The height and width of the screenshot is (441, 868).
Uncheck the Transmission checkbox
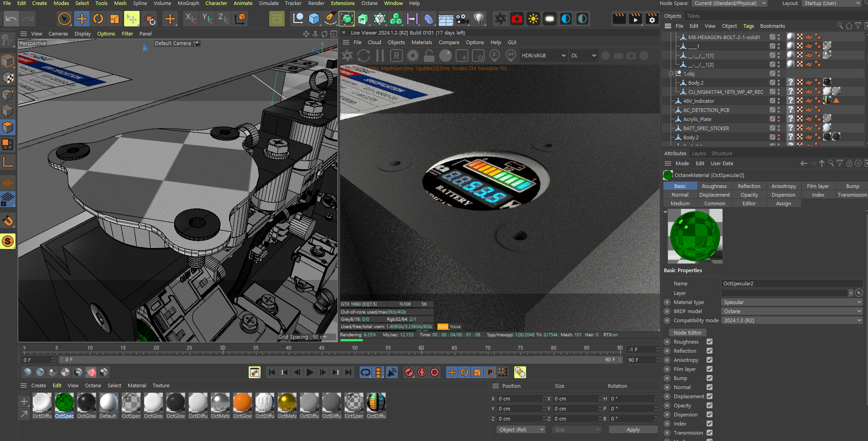pyautogui.click(x=709, y=433)
